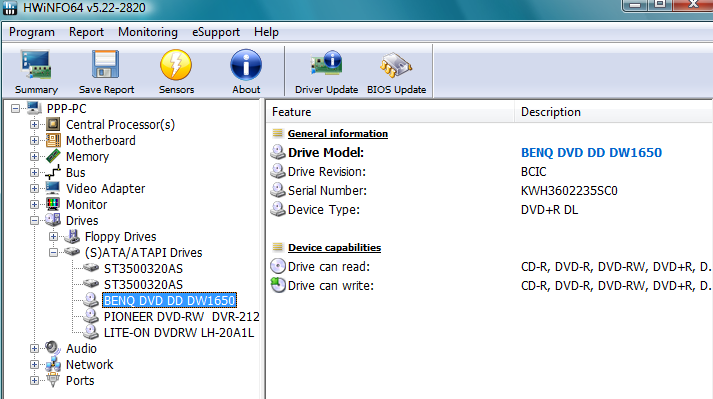The image size is (713, 399).
Task: Click the Bus tree icon
Action: (53, 172)
